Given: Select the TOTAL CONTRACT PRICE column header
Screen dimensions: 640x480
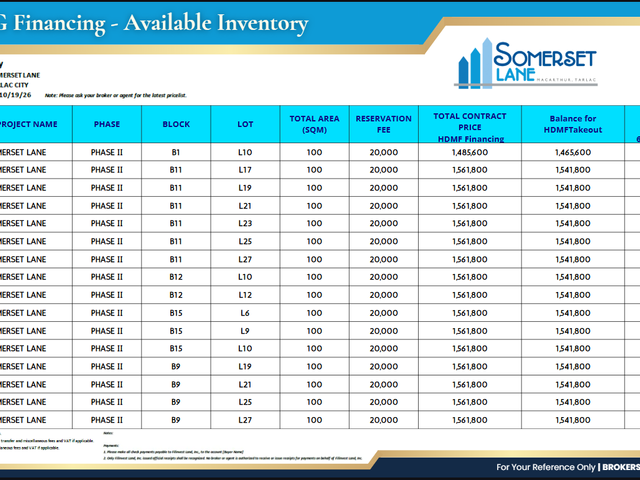Looking at the screenshot, I should click(470, 124).
